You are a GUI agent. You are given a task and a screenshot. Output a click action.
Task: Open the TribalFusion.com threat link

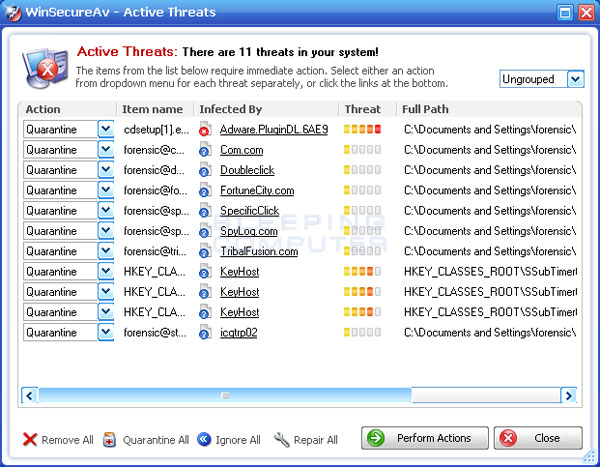coord(259,251)
